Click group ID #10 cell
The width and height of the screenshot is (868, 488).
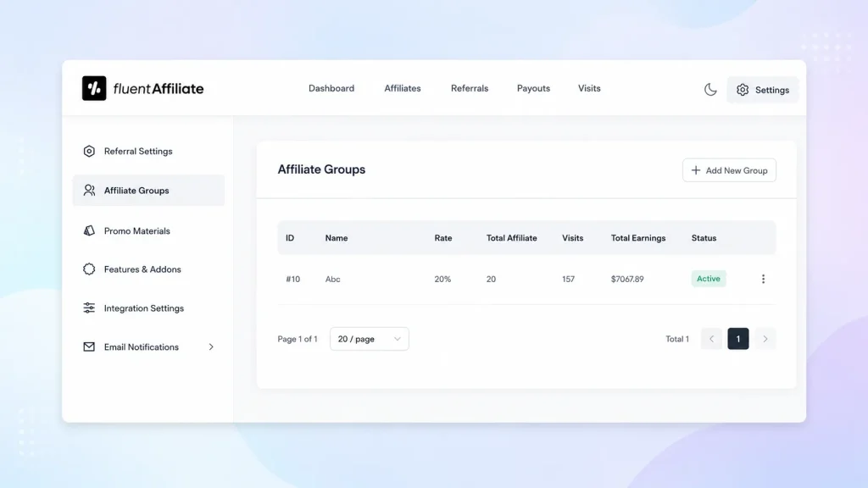292,279
